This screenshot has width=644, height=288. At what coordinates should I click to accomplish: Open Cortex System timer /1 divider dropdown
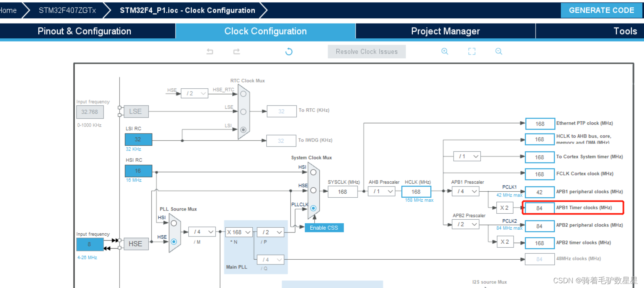click(x=467, y=156)
